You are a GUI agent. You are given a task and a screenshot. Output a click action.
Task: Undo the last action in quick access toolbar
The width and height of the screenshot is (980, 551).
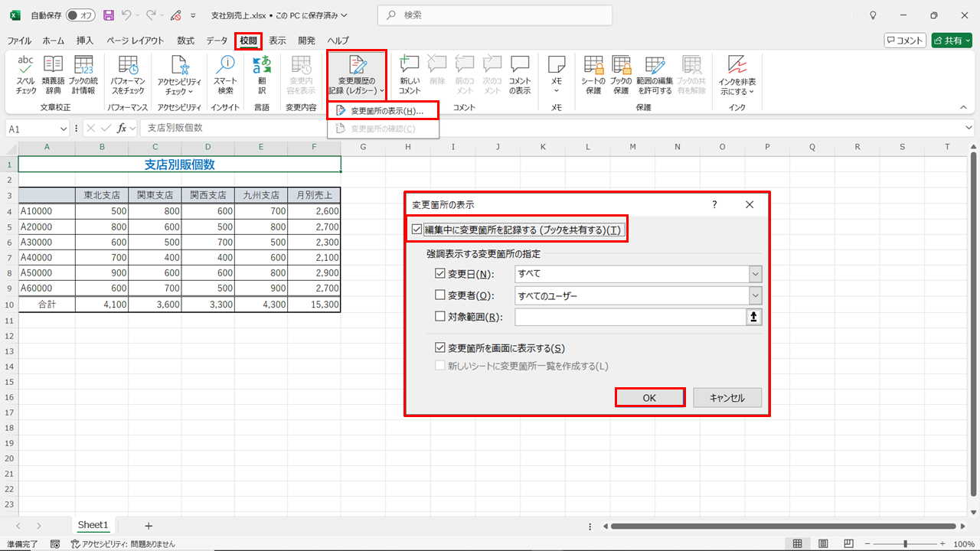coord(127,15)
